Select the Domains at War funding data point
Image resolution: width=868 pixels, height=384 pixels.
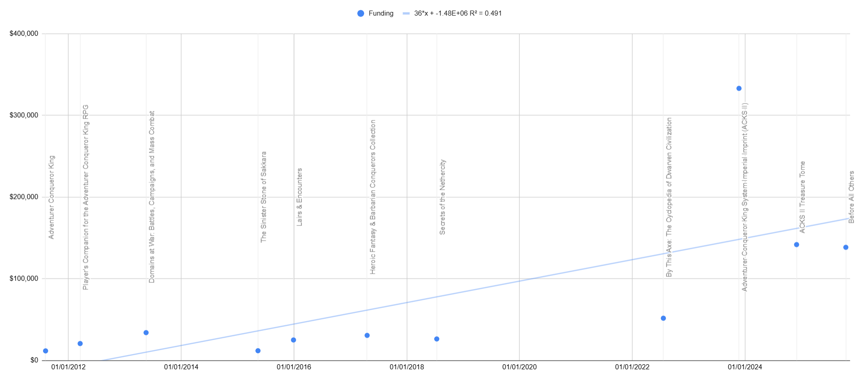pyautogui.click(x=146, y=333)
